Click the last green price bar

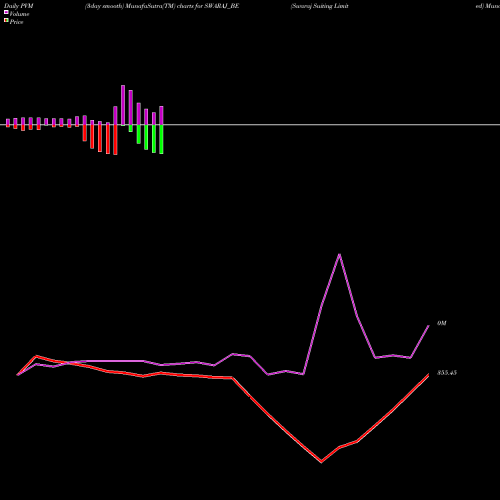pos(161,139)
